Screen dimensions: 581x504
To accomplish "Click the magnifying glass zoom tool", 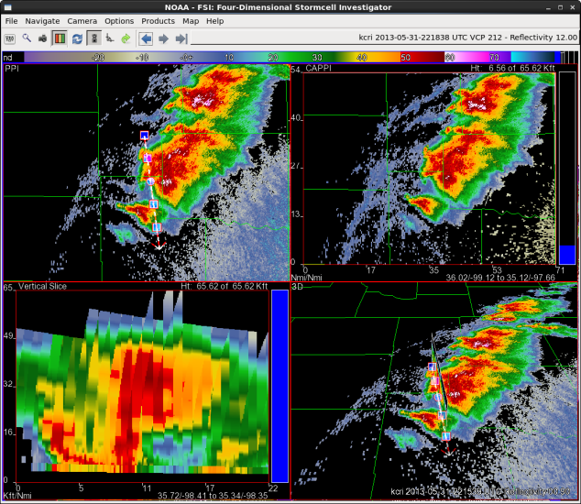I will pyautogui.click(x=26, y=38).
